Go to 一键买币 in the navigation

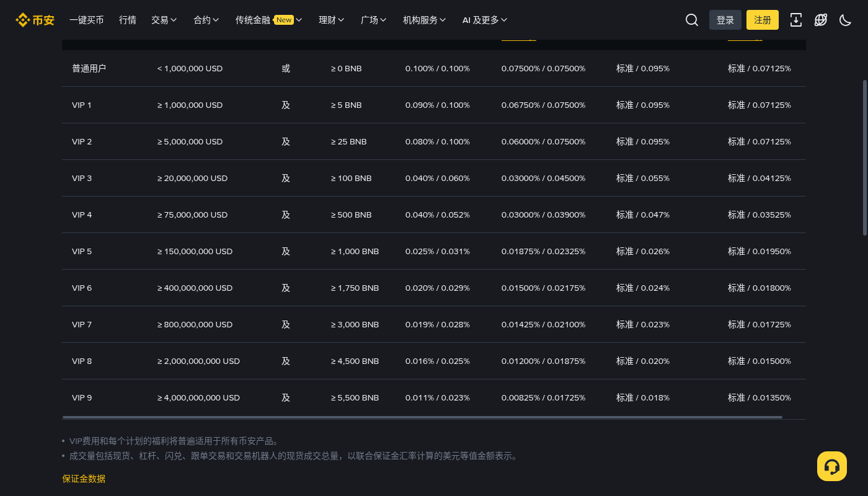tap(87, 20)
